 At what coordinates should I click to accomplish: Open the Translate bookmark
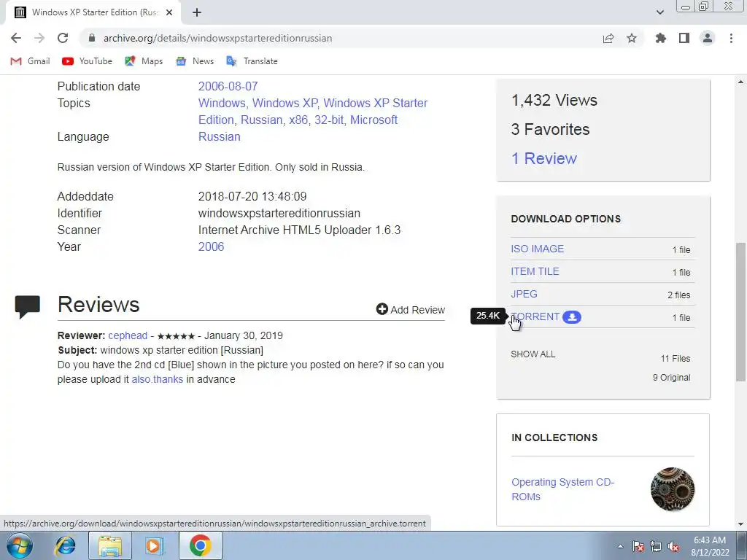coord(252,61)
